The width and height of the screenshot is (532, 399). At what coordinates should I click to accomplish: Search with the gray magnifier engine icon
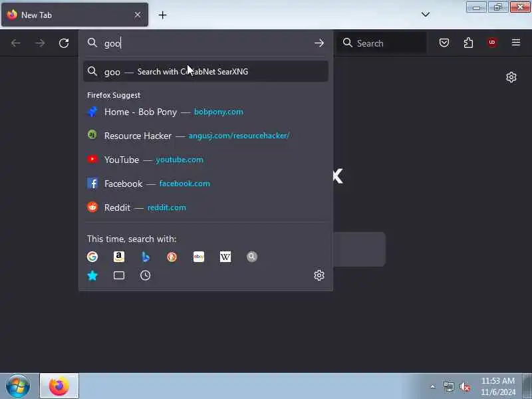[x=252, y=257]
